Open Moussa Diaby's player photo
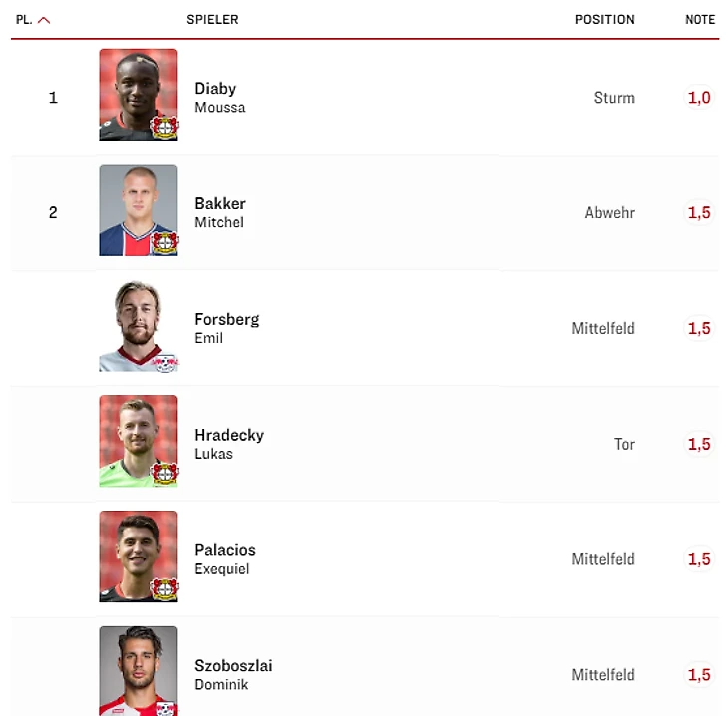The image size is (728, 716). 138,95
